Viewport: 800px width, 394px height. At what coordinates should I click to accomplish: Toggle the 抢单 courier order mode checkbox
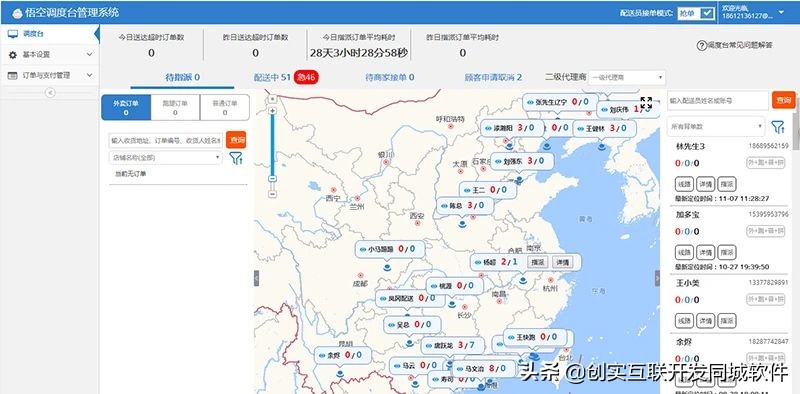[x=707, y=14]
